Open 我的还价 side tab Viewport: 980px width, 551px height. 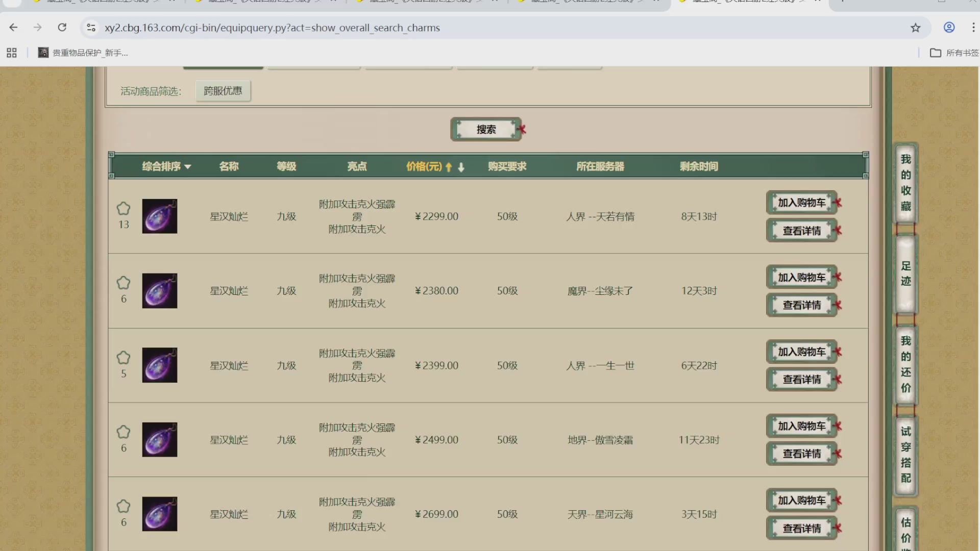point(905,364)
